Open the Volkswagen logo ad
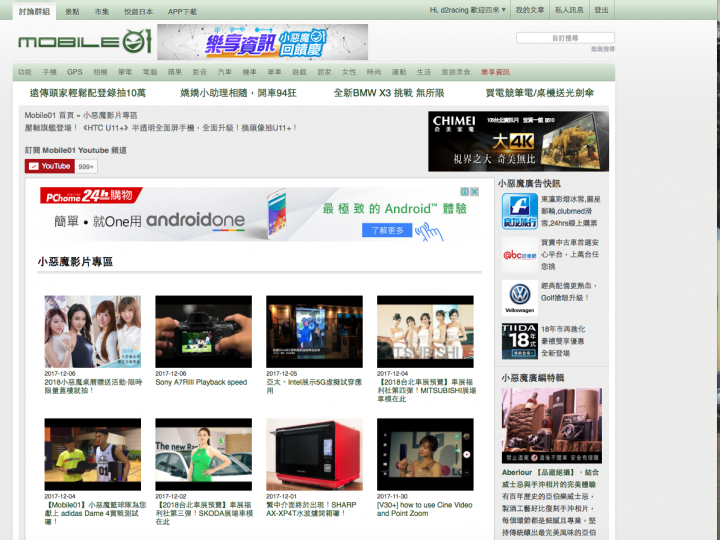720x540 pixels. [520, 298]
